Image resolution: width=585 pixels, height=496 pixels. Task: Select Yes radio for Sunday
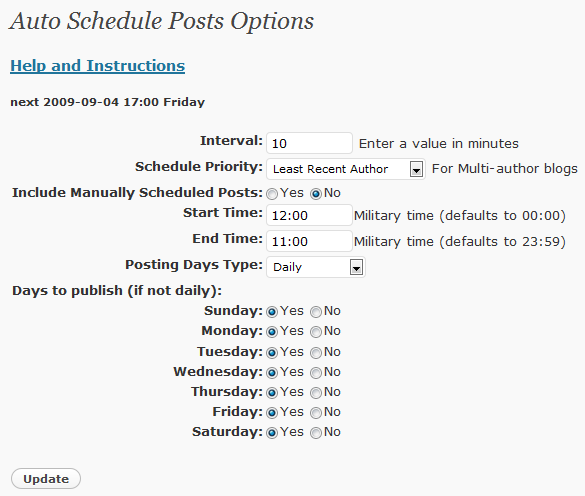tap(272, 312)
